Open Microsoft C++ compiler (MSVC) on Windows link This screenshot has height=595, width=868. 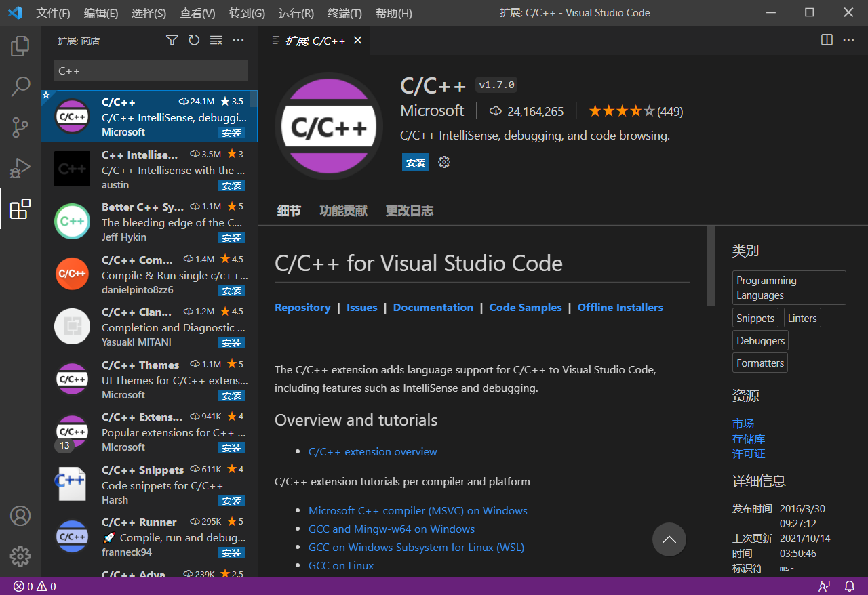[x=418, y=510]
